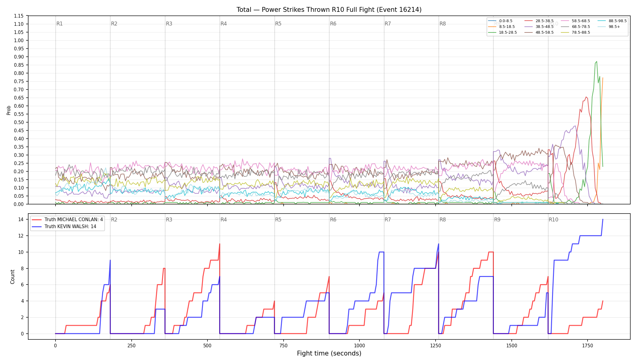Click the orange 8.5-18.5 spike at fight end

click(602, 78)
